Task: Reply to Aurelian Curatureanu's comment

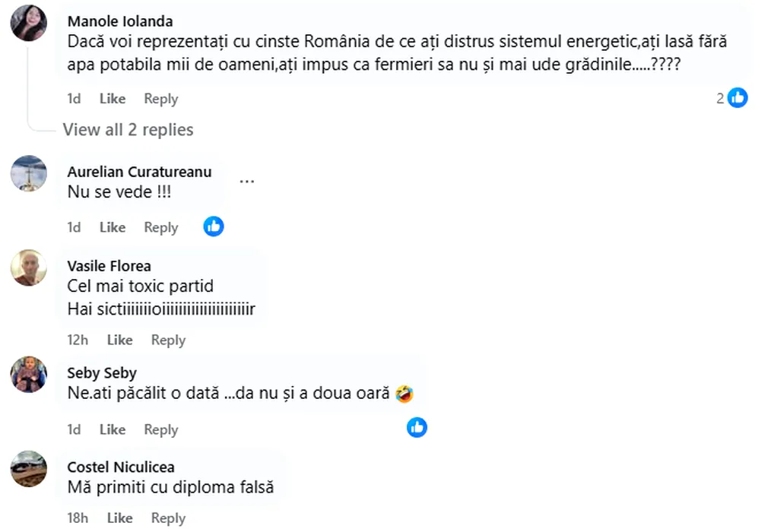Action: 160,227
